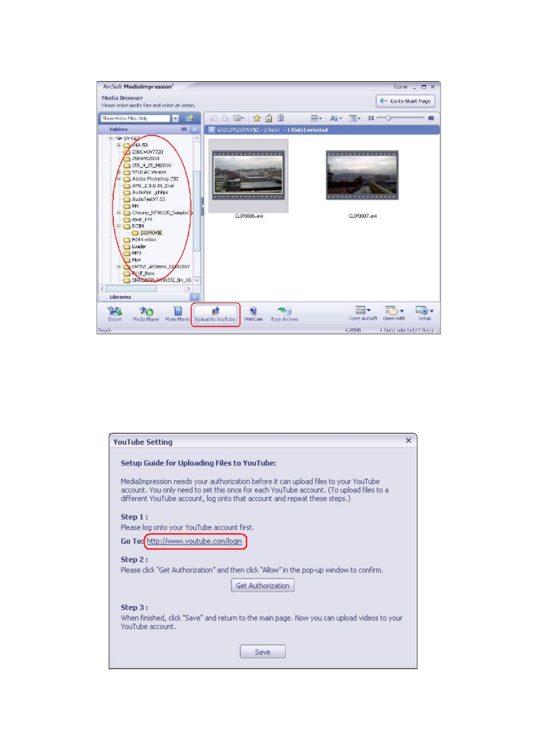
Task: Open the image view mode dropdown
Action: (x=238, y=118)
